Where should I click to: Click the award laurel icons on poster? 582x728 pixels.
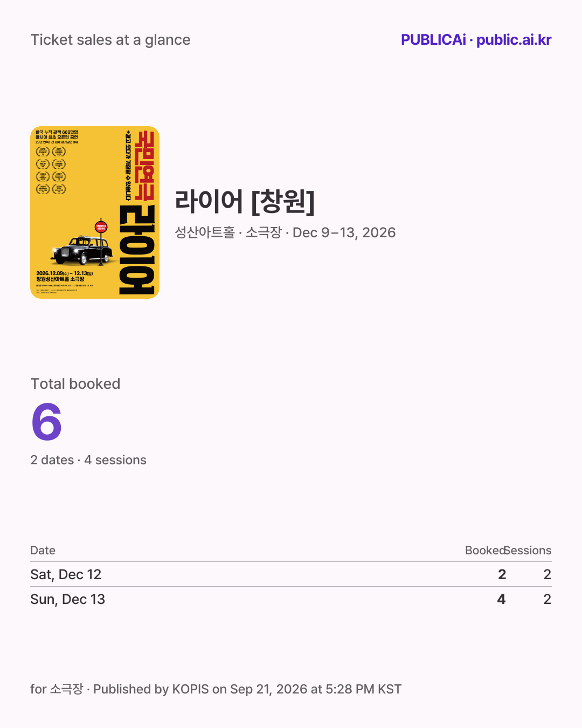pyautogui.click(x=51, y=170)
